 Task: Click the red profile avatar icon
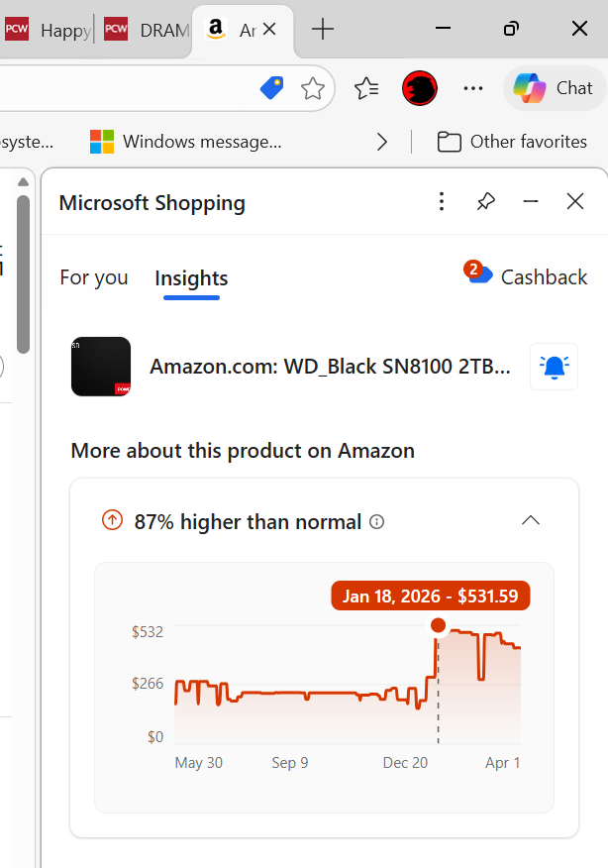click(x=420, y=89)
